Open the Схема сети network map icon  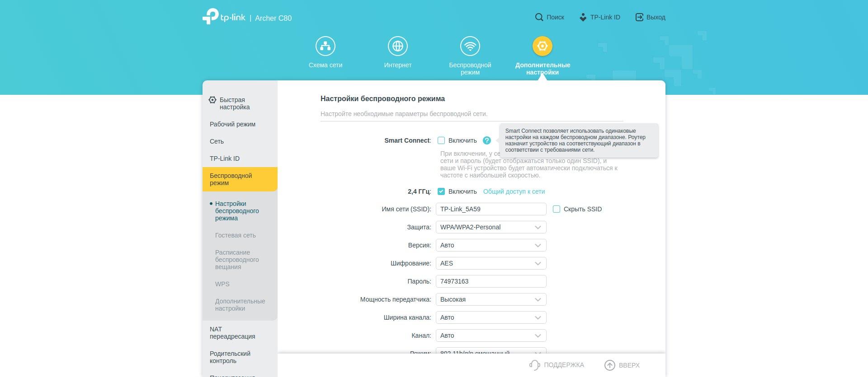pyautogui.click(x=325, y=46)
